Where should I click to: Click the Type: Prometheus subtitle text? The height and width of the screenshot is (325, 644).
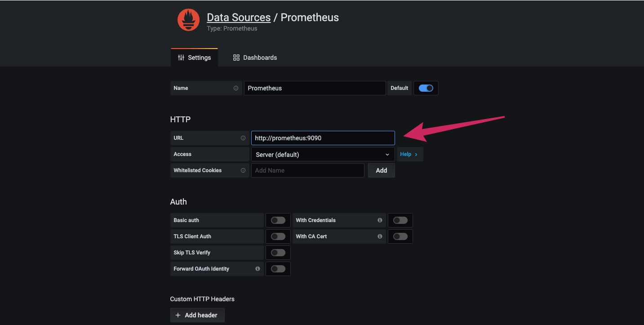pos(232,28)
